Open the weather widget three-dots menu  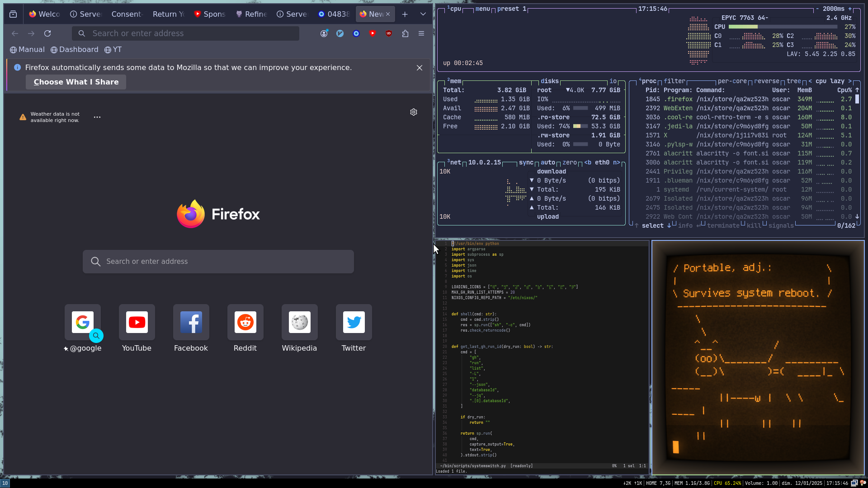point(97,117)
